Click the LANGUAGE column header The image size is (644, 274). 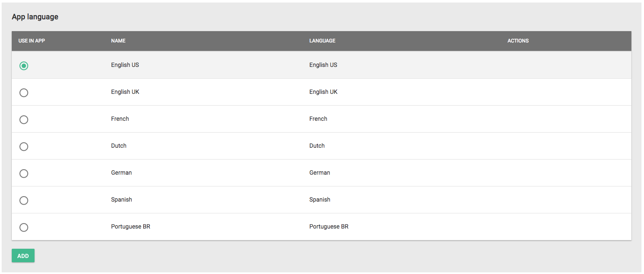point(322,41)
